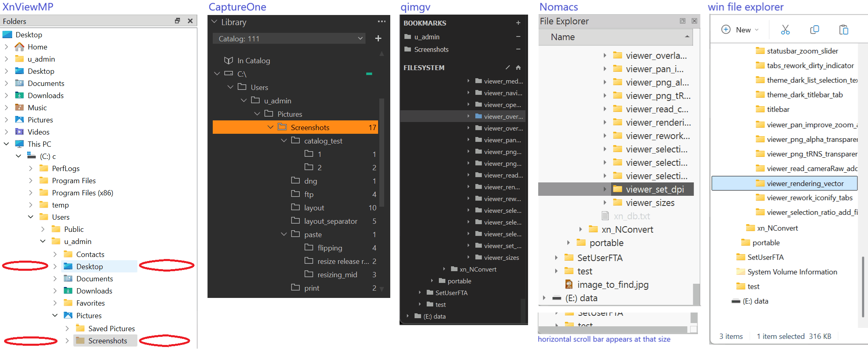The image size is (868, 349).
Task: Select the Home folder in XnViewMP
Action: tap(37, 47)
